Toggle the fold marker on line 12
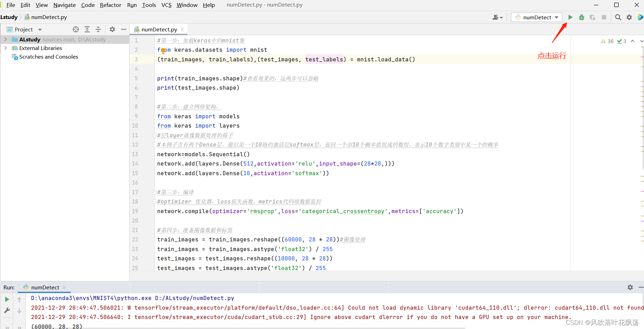The image size is (644, 329). click(x=154, y=144)
